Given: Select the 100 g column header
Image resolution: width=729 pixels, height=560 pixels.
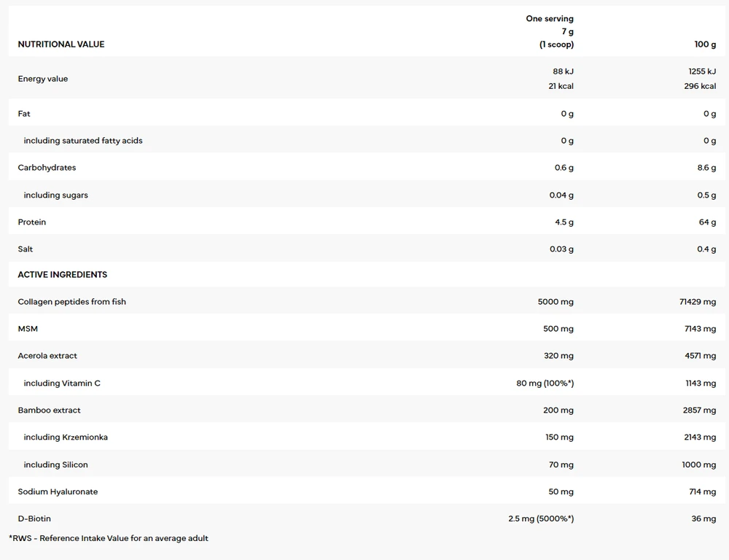Looking at the screenshot, I should point(705,44).
